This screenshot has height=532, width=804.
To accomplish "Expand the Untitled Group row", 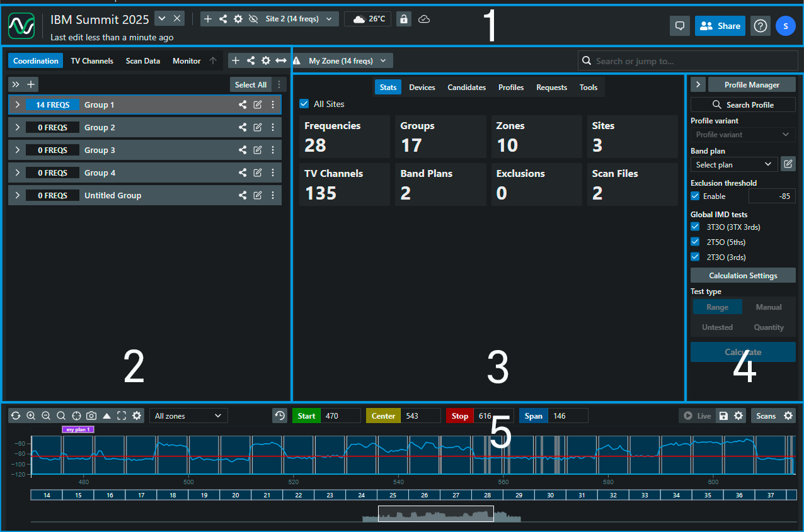I will [x=18, y=195].
